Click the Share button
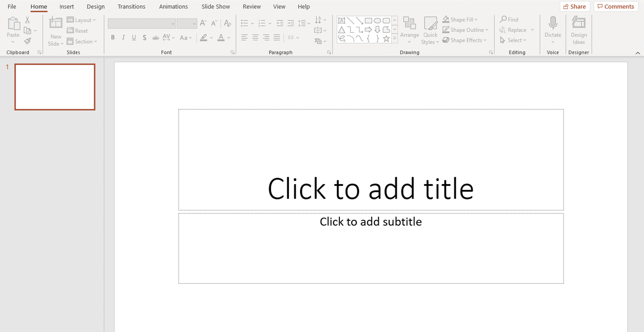Image resolution: width=644 pixels, height=332 pixels. coord(574,6)
